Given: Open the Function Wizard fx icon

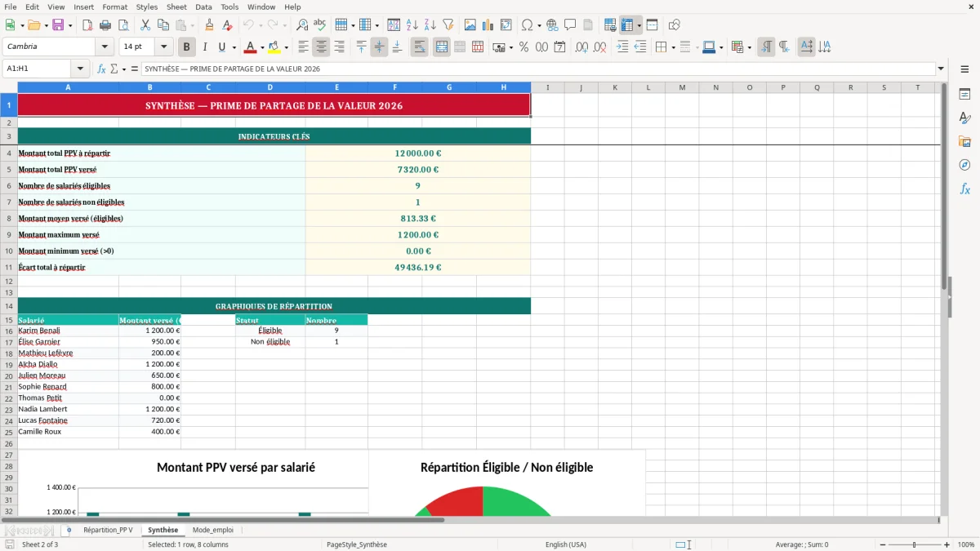Looking at the screenshot, I should pyautogui.click(x=102, y=69).
